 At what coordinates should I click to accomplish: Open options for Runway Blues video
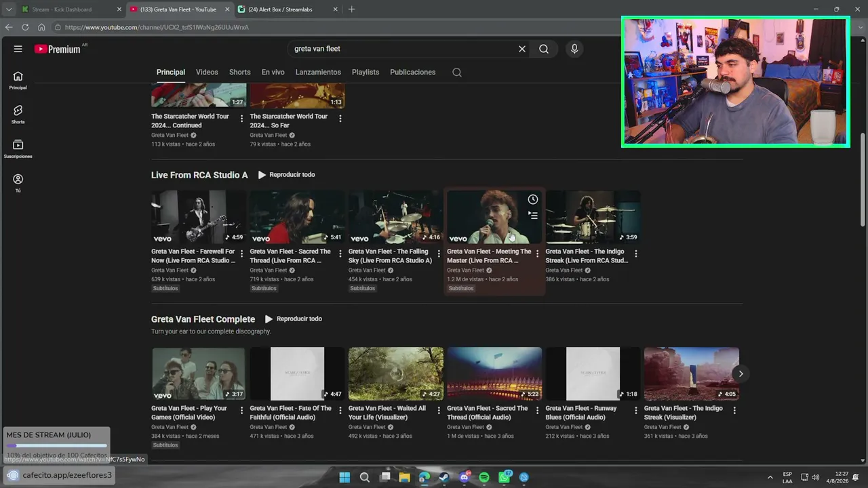click(x=635, y=411)
